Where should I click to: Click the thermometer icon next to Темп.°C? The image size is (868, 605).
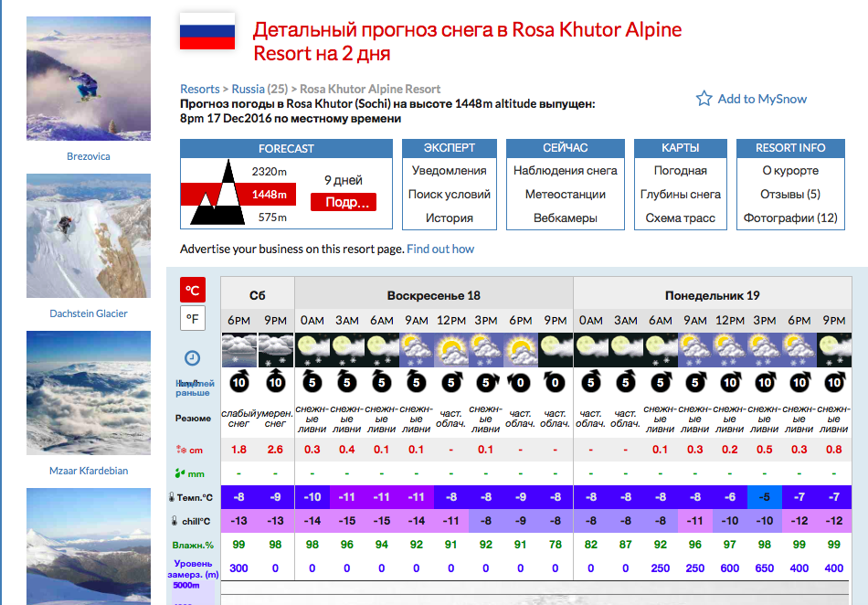pyautogui.click(x=172, y=497)
